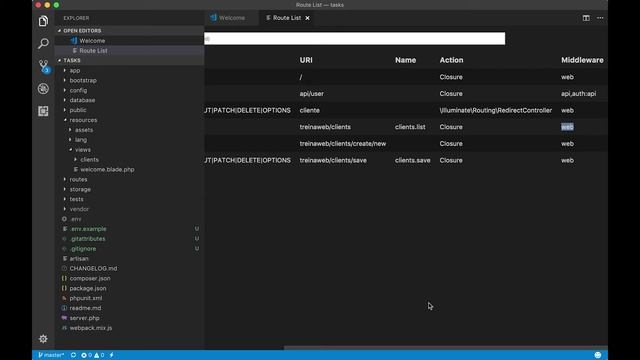This screenshot has height=360, width=640.
Task: Open the Extensions view in activity bar
Action: [43, 111]
